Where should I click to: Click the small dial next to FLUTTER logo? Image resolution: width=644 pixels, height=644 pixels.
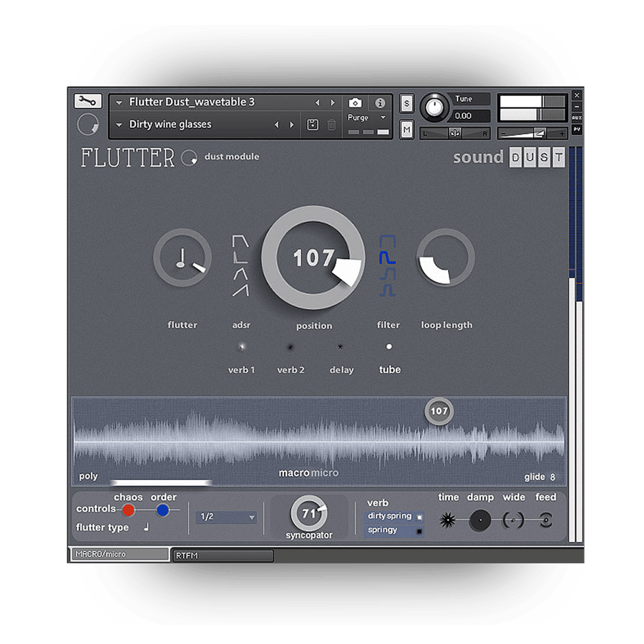coord(190,157)
